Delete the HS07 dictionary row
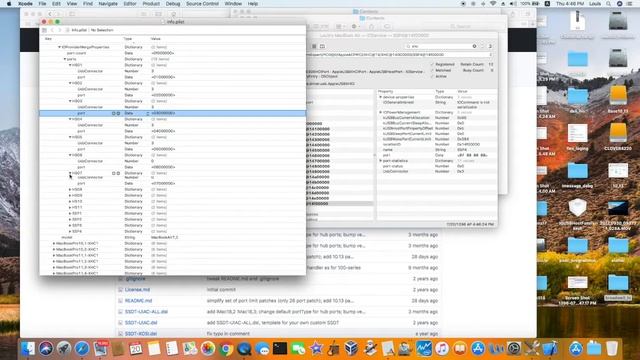 [x=118, y=173]
